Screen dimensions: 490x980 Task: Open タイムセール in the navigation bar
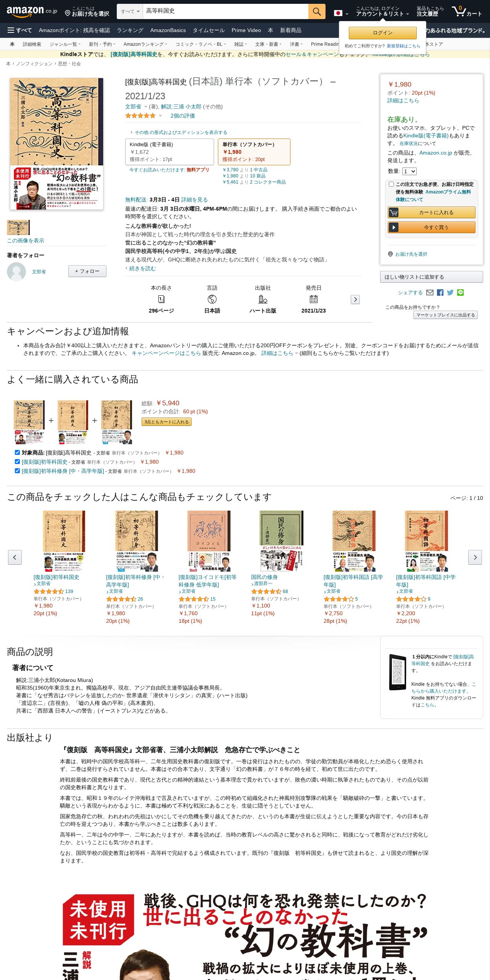pyautogui.click(x=209, y=30)
